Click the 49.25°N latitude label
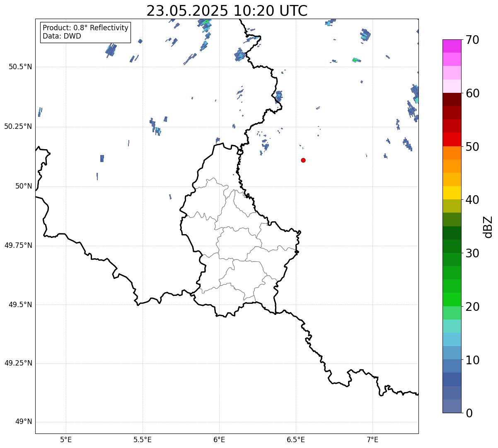 18,363
